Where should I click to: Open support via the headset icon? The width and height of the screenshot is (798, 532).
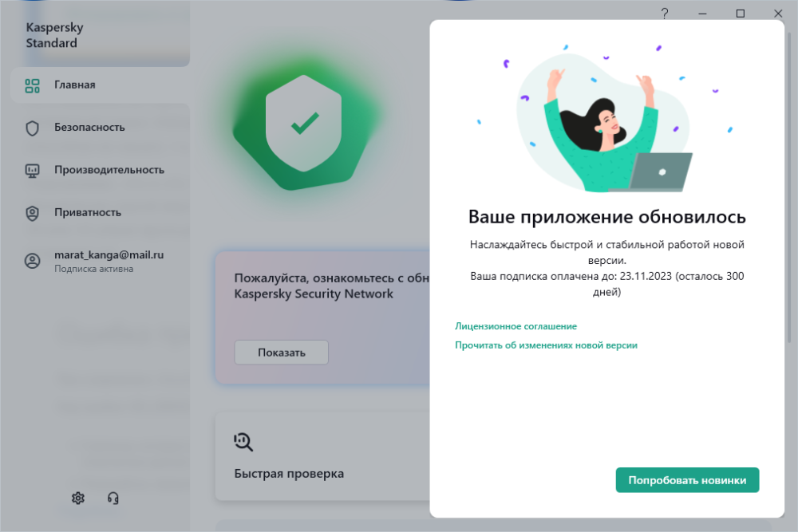pos(113,498)
